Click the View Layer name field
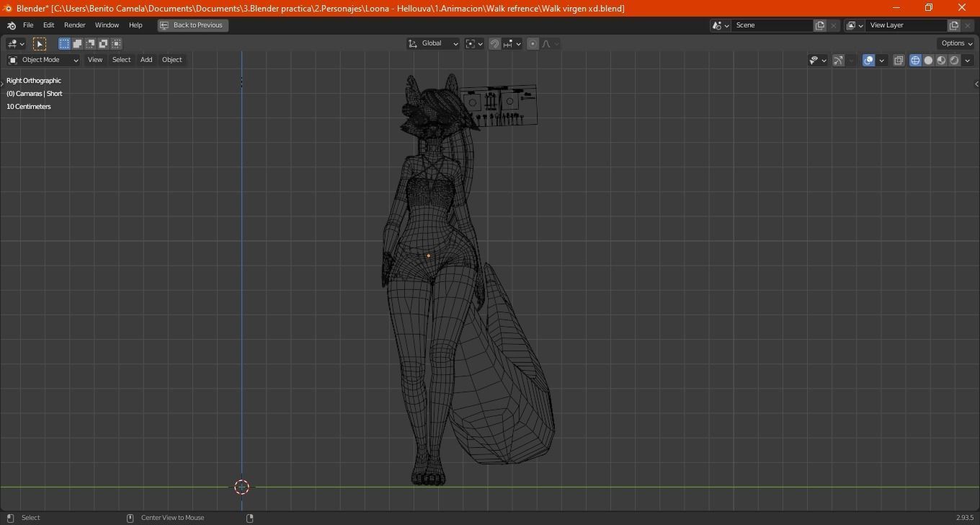 pyautogui.click(x=906, y=25)
